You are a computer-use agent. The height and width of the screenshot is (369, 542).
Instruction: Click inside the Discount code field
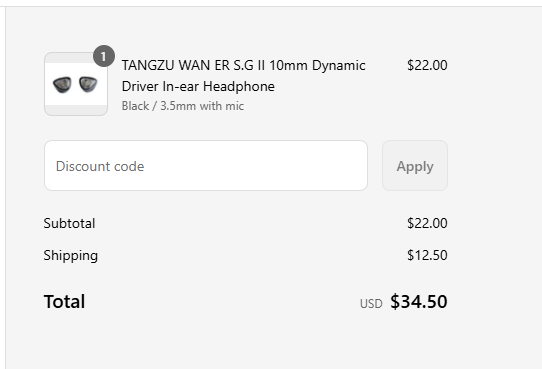point(206,165)
